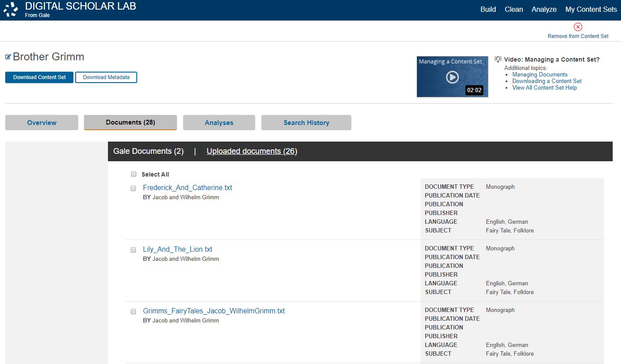Viewport: 621px width, 364px height.
Task: Open the Search History tab
Action: [x=306, y=122]
